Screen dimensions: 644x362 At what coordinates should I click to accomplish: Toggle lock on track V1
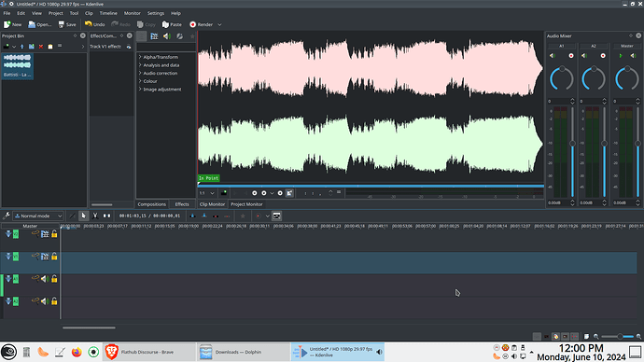(54, 257)
